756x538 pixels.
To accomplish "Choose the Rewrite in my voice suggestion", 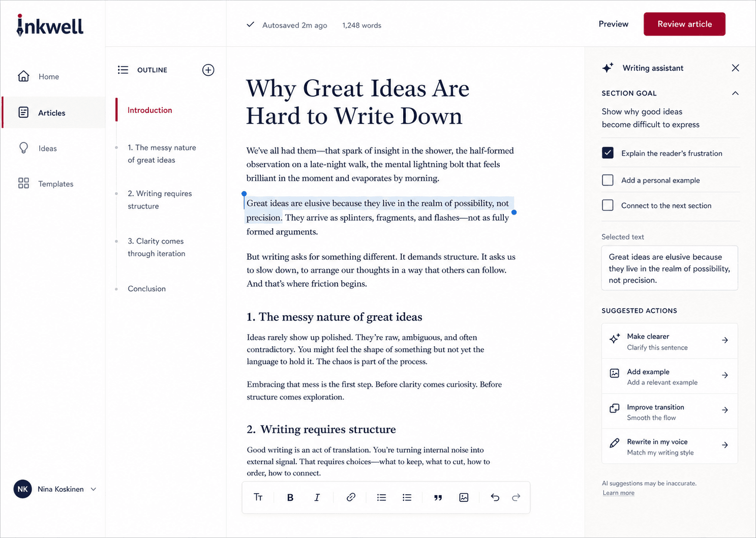I will [x=670, y=446].
